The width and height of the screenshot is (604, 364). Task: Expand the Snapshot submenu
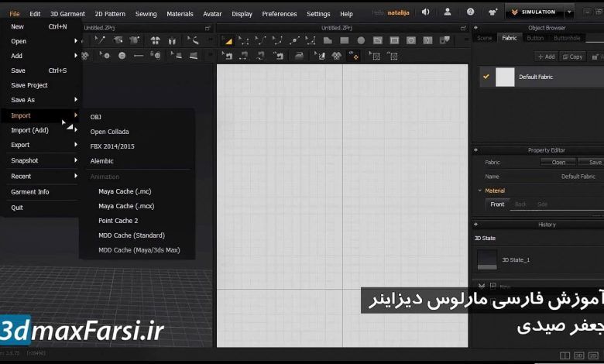tap(42, 160)
